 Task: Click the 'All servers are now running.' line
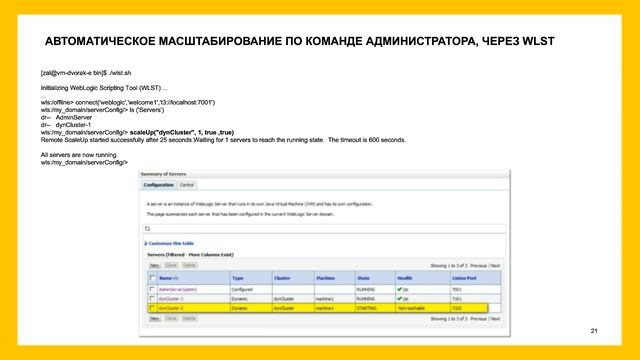tap(79, 155)
